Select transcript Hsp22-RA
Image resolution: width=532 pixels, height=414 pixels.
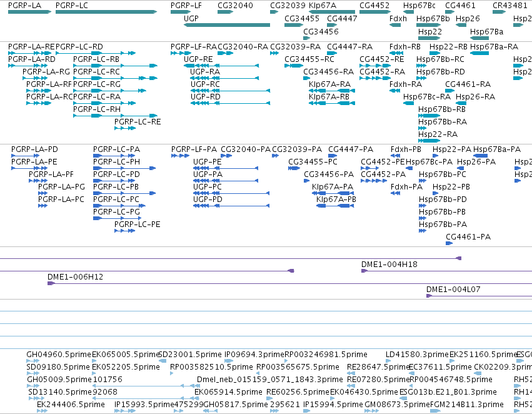point(429,141)
